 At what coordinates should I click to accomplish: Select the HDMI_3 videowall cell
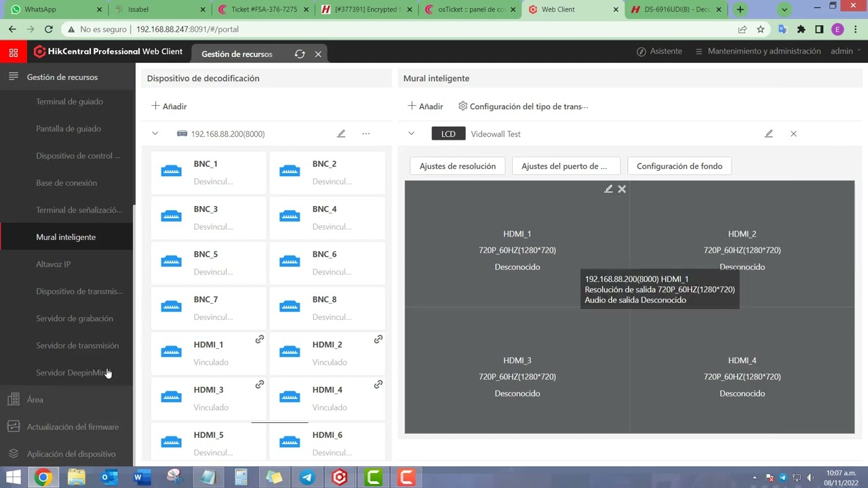(x=517, y=370)
